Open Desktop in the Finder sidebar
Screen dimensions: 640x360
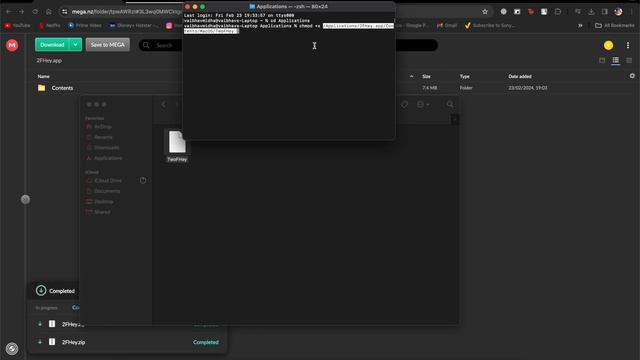(x=100, y=202)
